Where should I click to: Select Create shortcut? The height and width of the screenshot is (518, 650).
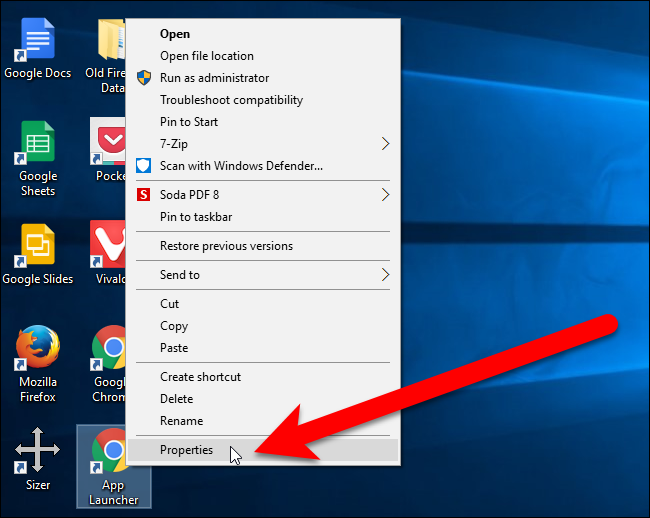(x=263, y=377)
